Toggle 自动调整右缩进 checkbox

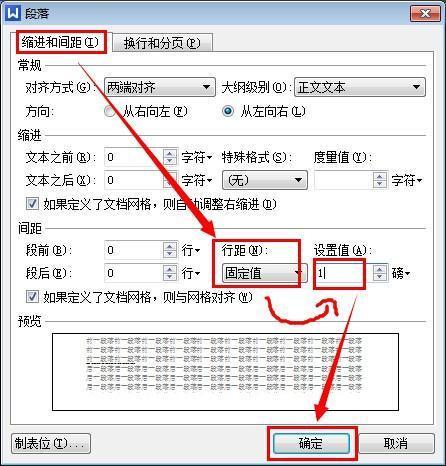point(32,203)
